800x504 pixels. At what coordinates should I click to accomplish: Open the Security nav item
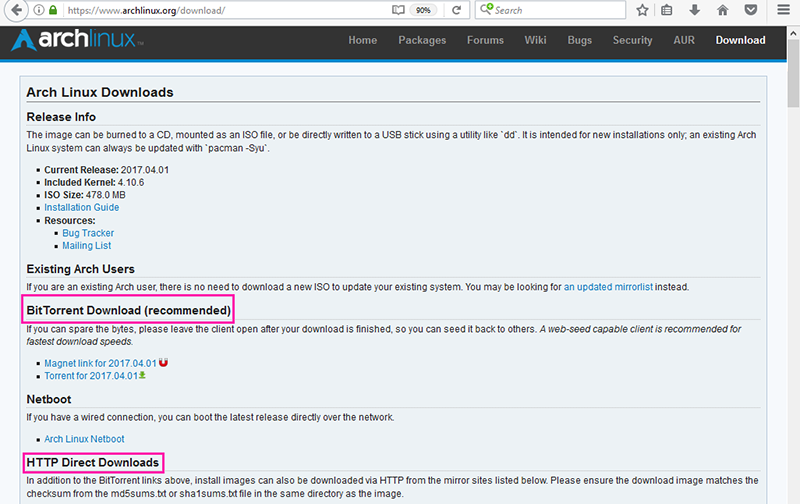(x=632, y=40)
